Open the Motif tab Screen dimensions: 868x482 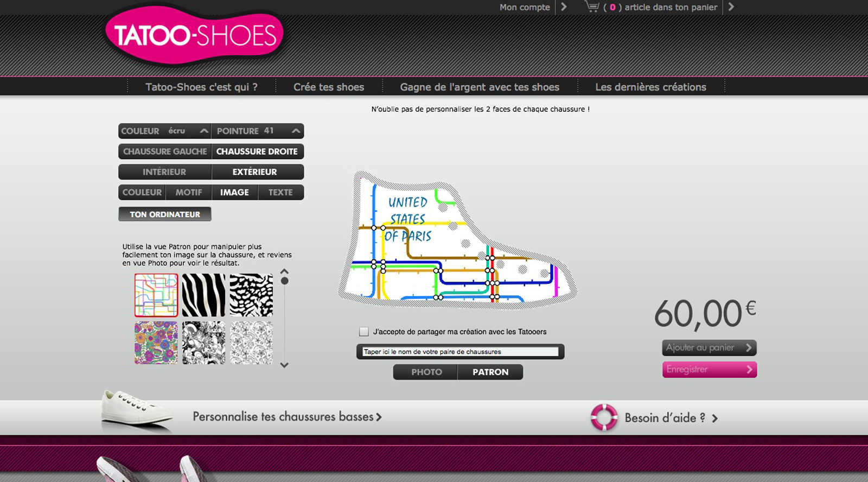point(189,193)
